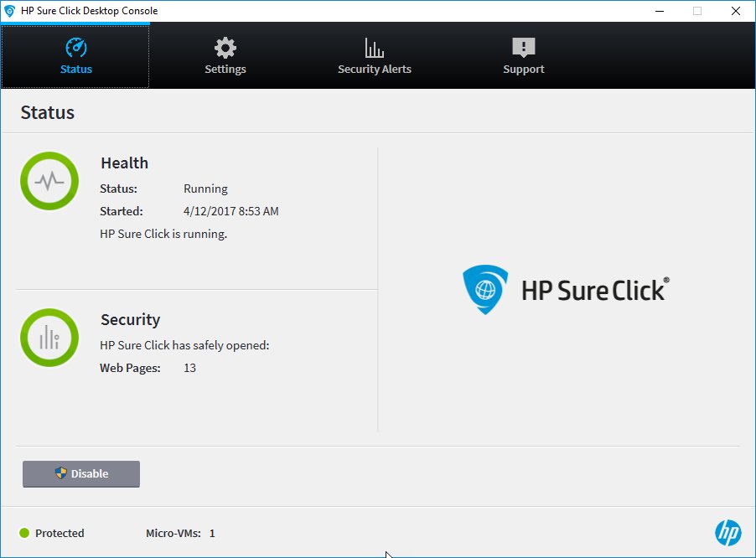The image size is (756, 558).
Task: Click the Web Pages count '13'
Action: point(189,368)
